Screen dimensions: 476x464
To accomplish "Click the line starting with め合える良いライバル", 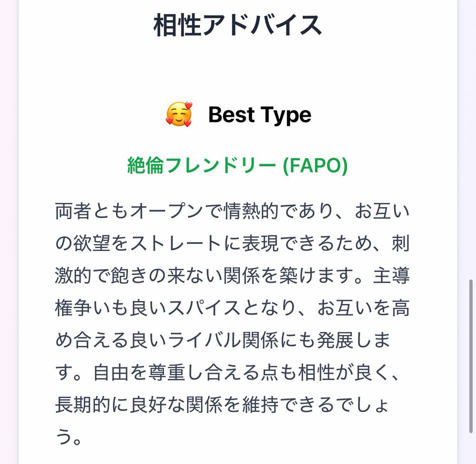I will click(x=223, y=340).
